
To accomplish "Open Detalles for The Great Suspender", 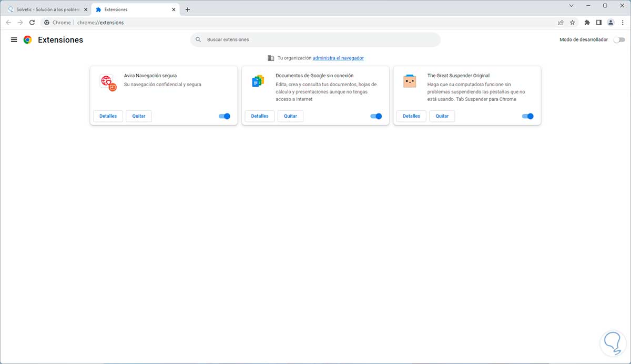I will 411,116.
